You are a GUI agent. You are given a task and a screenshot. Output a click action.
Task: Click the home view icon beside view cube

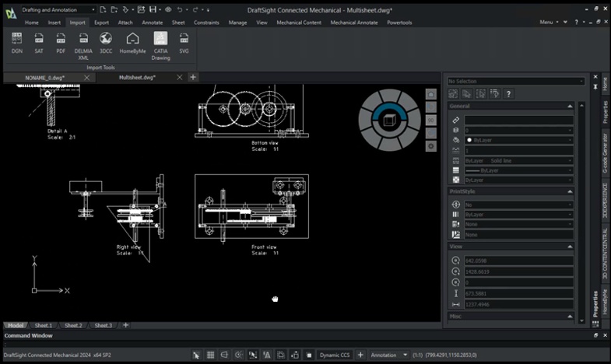click(x=431, y=94)
